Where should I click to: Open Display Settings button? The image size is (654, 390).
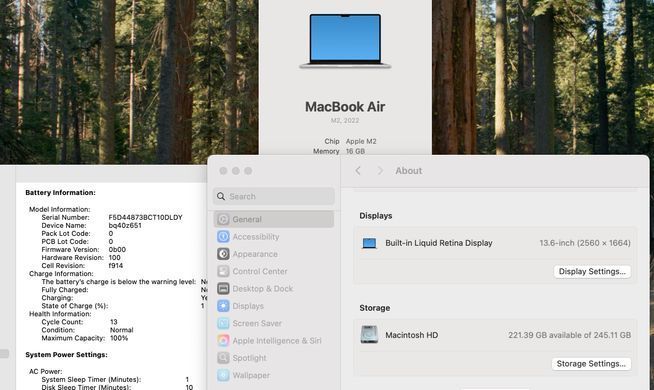point(592,271)
